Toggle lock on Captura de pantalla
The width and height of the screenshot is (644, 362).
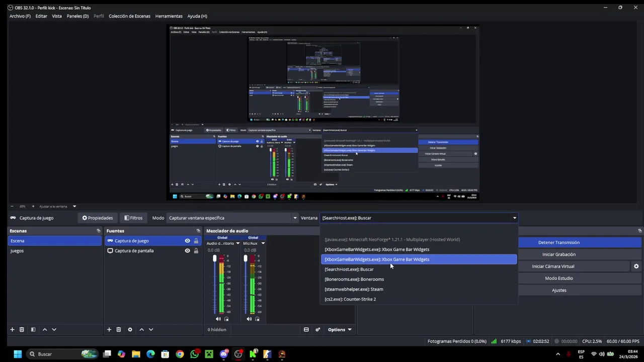[x=196, y=251]
